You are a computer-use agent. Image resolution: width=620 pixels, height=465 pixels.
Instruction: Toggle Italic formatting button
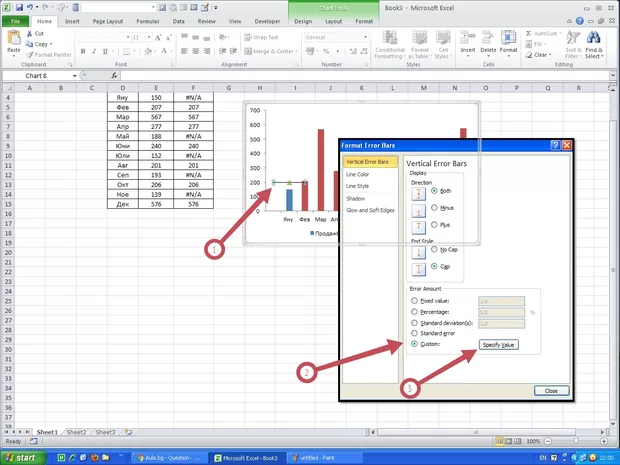(x=94, y=51)
